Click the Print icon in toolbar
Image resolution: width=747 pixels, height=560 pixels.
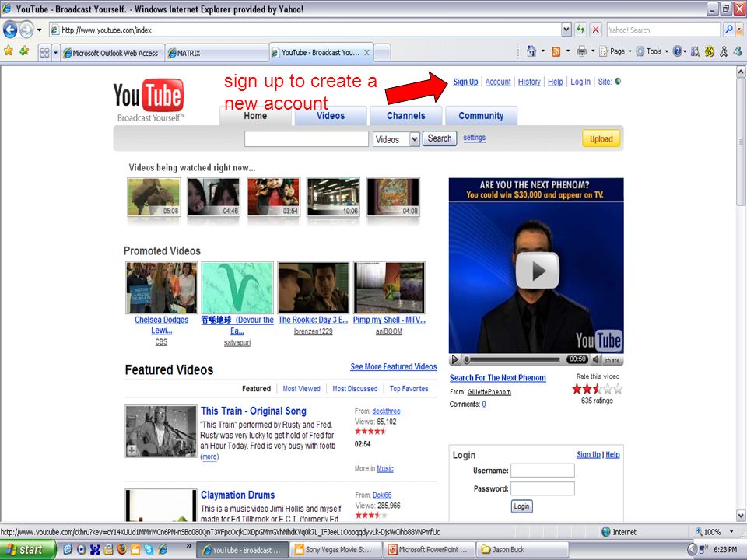(581, 51)
